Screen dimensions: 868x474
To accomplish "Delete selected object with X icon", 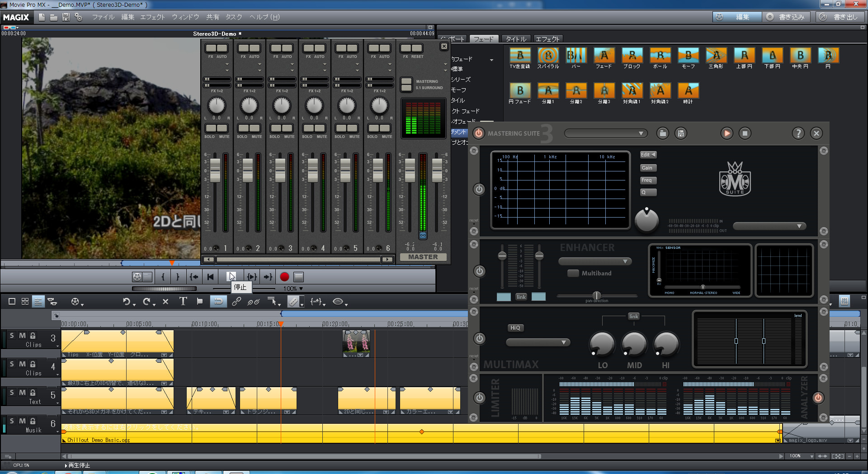I will click(165, 302).
